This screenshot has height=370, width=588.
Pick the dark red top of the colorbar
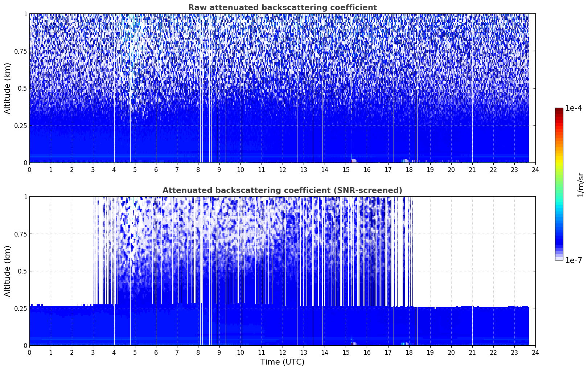point(559,110)
